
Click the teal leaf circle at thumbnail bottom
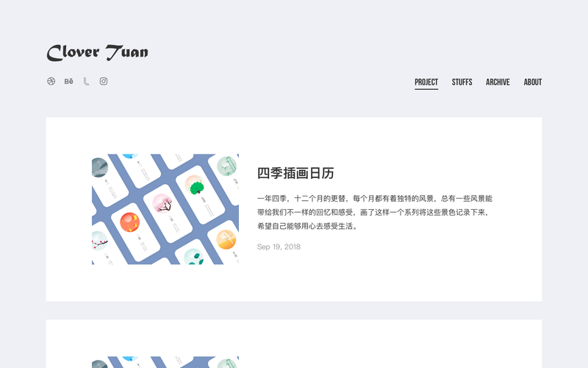pyautogui.click(x=194, y=257)
